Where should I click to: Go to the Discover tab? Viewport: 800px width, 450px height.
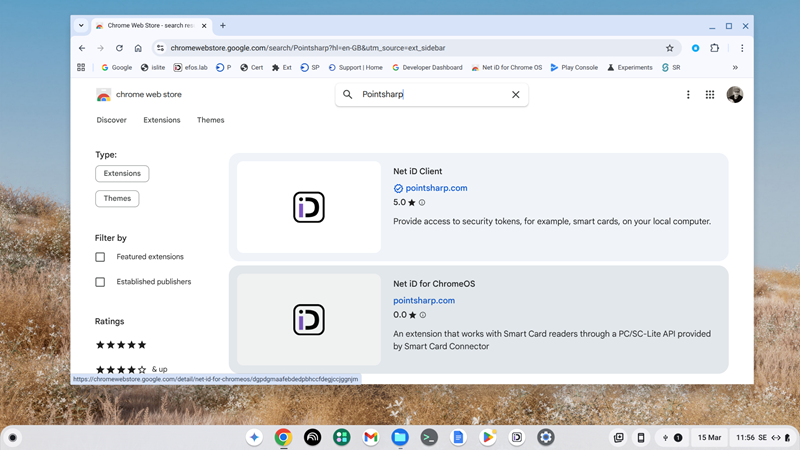pos(111,120)
